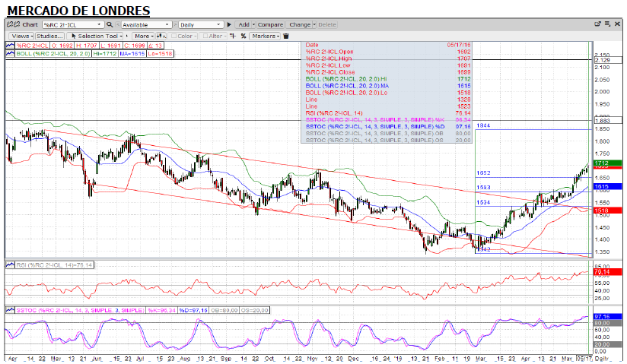Click the %RC 2!-ICL legend label
The width and height of the screenshot is (627, 364).
[x=33, y=46]
